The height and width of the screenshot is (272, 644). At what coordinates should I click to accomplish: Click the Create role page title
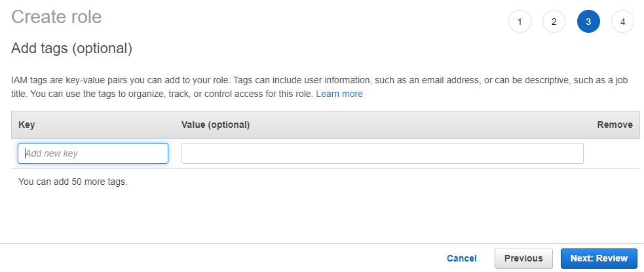[56, 17]
